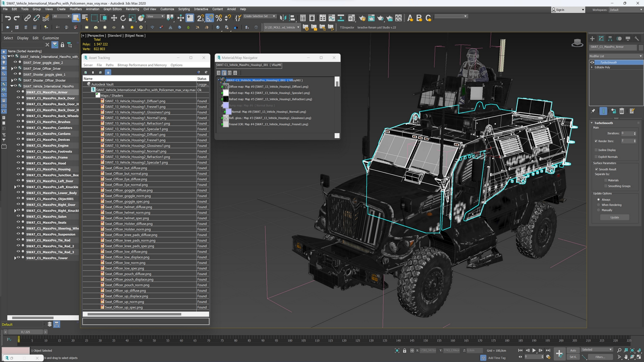Toggle Percent Snap icon
644x362 pixels.
pyautogui.click(x=219, y=18)
